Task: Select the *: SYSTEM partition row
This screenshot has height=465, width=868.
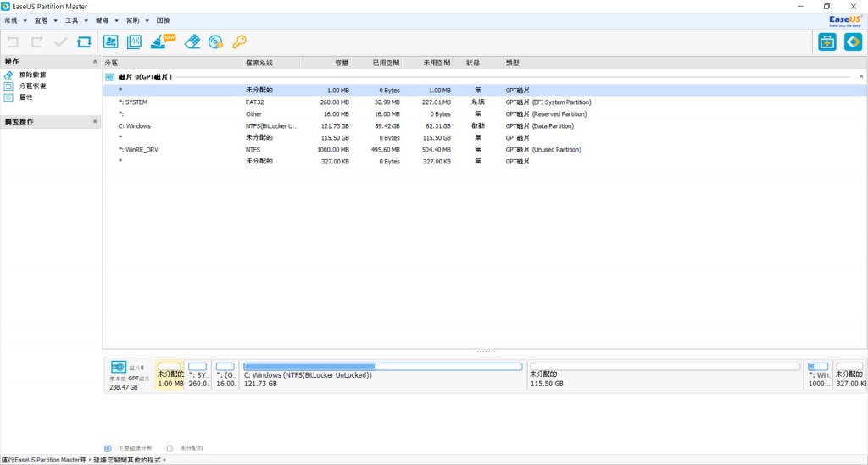Action: [x=484, y=102]
